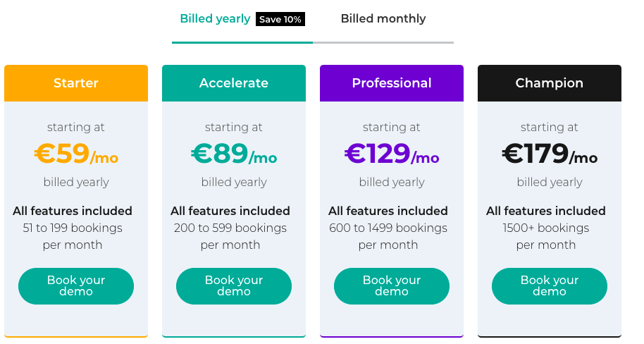Book your demo for Professional plan
Image resolution: width=644 pixels, height=344 pixels.
(x=392, y=286)
